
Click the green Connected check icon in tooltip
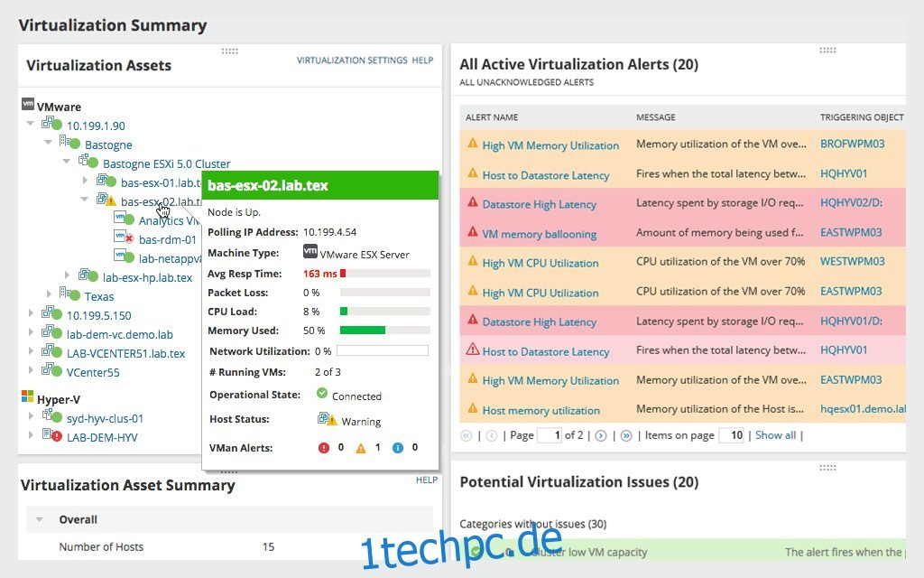(322, 394)
